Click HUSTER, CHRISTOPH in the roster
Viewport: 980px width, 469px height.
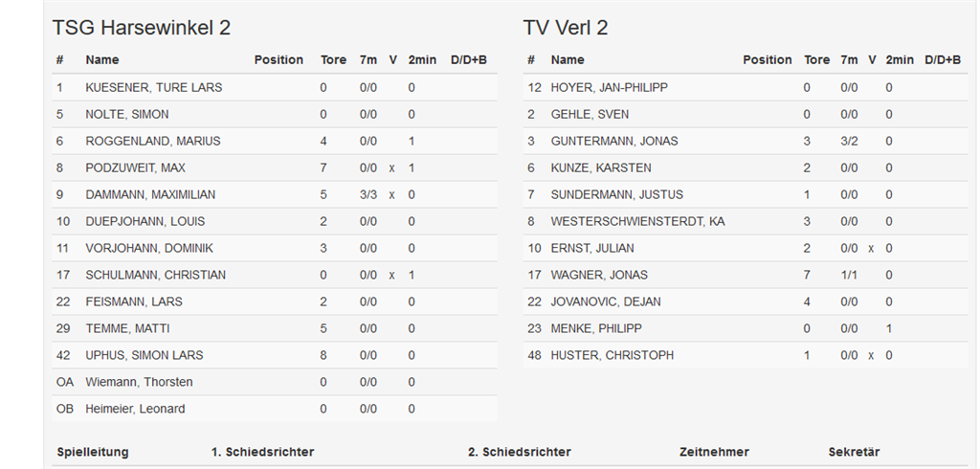click(x=612, y=355)
